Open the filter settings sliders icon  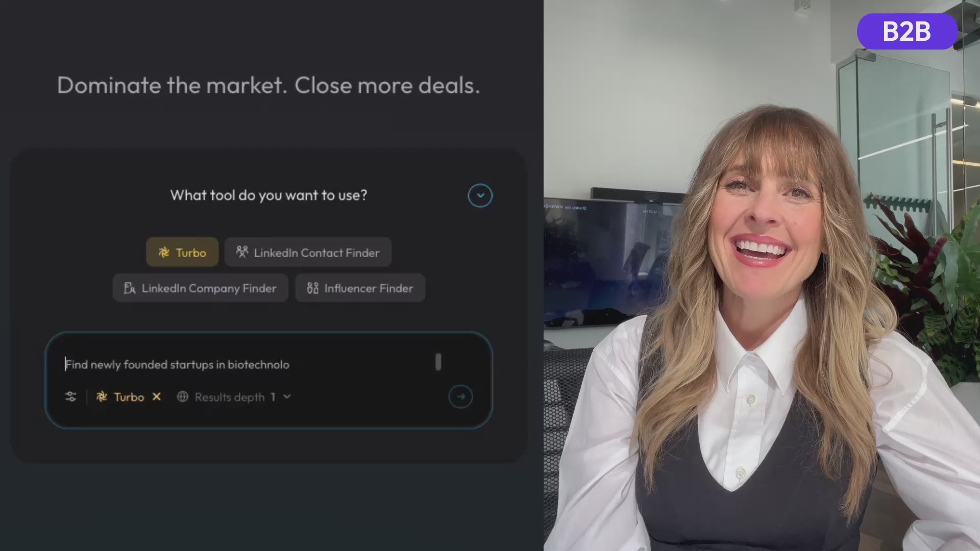pyautogui.click(x=71, y=396)
